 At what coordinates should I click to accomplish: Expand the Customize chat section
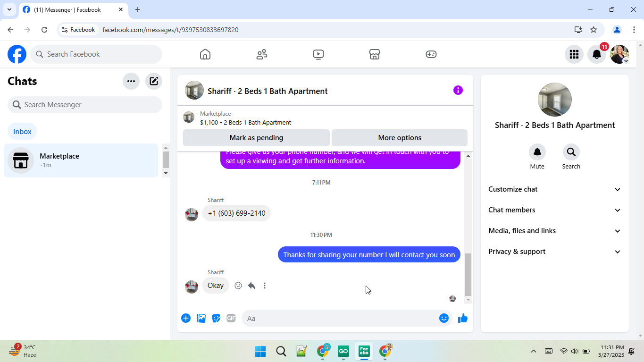(555, 189)
